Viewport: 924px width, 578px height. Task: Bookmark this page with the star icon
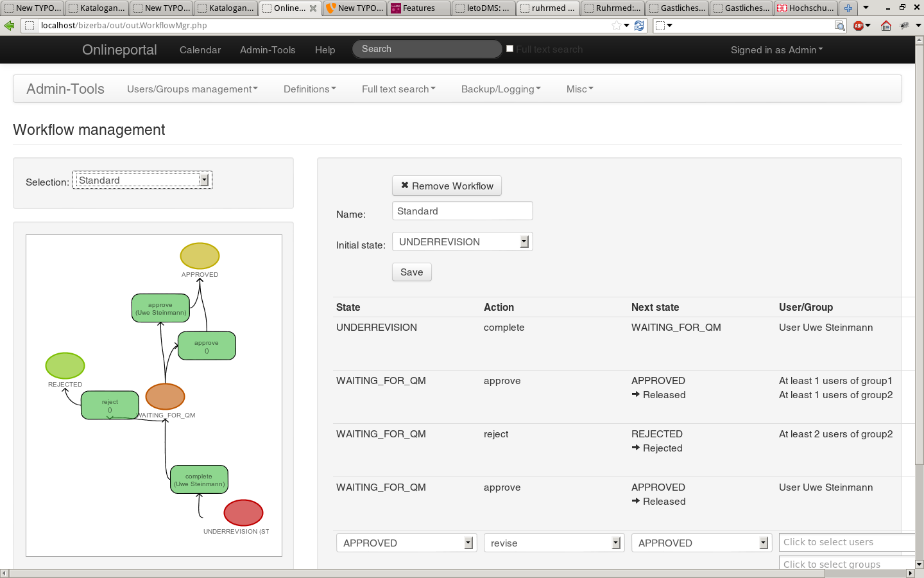[616, 26]
